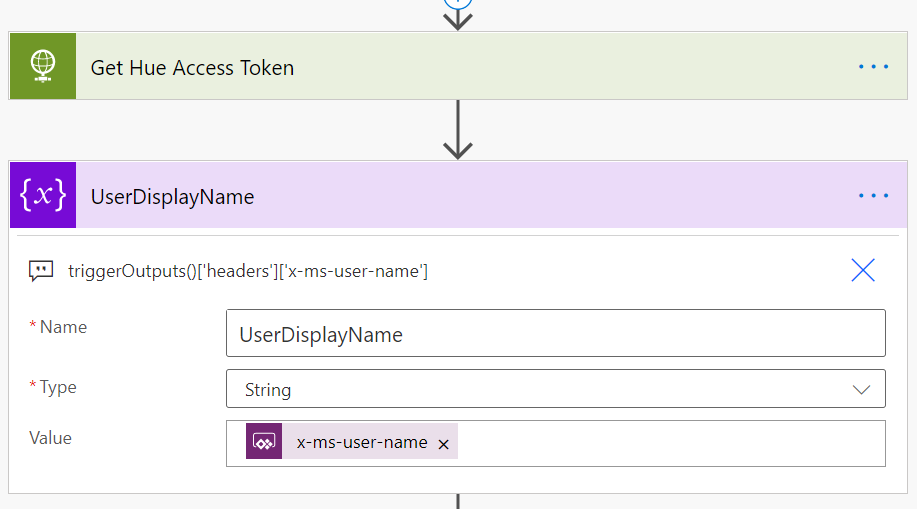Open ellipsis menu for Get Hue Access Token
917x509 pixels.
point(873,67)
